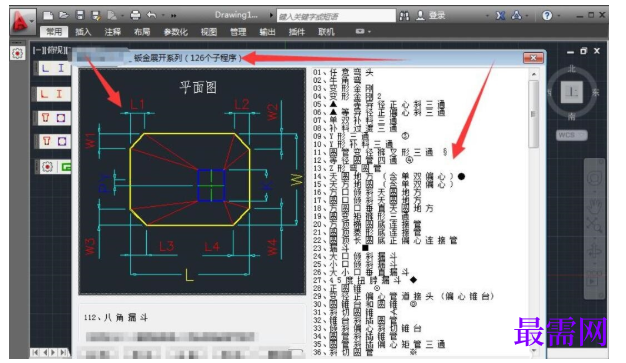
Task: Select list item 27 45度扭转漏斗
Action: tap(365, 280)
